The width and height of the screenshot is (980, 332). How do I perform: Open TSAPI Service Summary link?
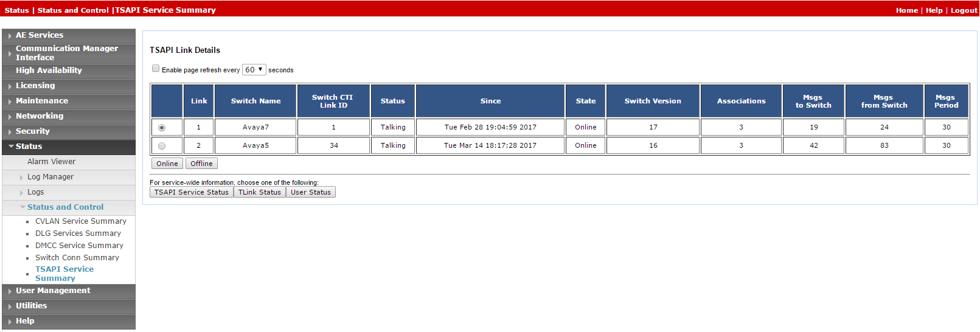(64, 274)
